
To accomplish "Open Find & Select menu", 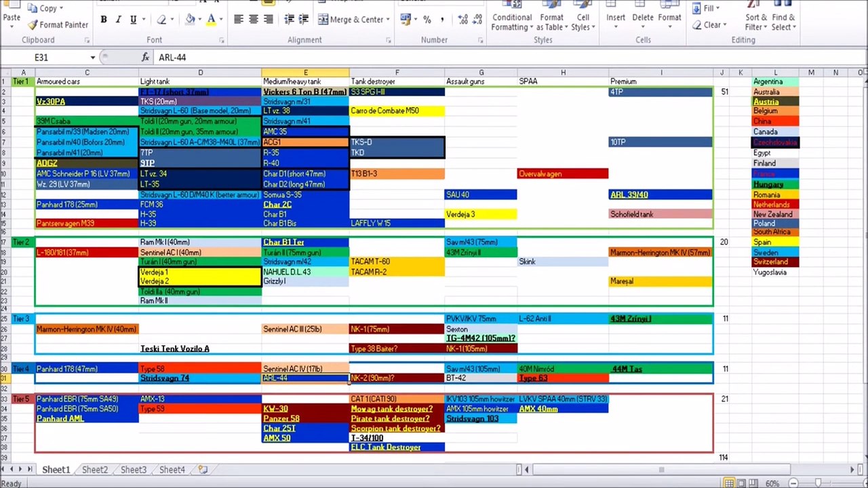I will [x=783, y=16].
